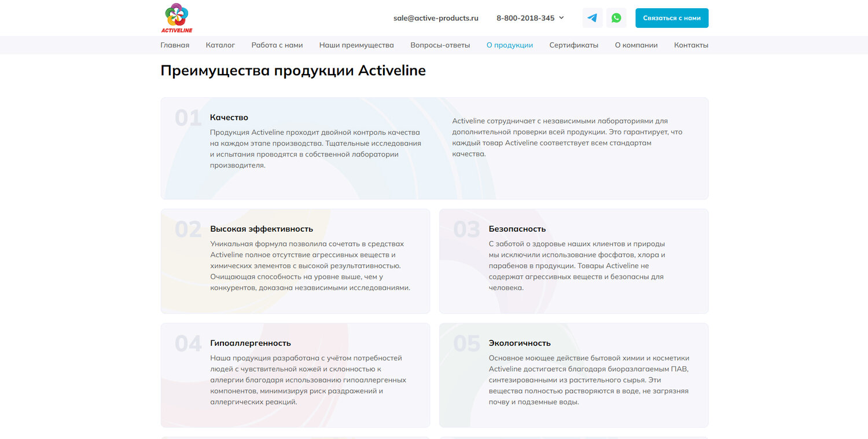Click the paragraph starting "С заботой о здоровье"
The height and width of the screenshot is (439, 868).
pyautogui.click(x=577, y=266)
